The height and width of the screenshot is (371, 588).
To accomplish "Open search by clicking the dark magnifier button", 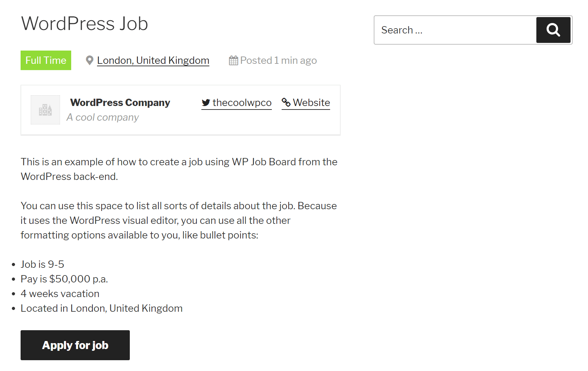I will tap(553, 30).
